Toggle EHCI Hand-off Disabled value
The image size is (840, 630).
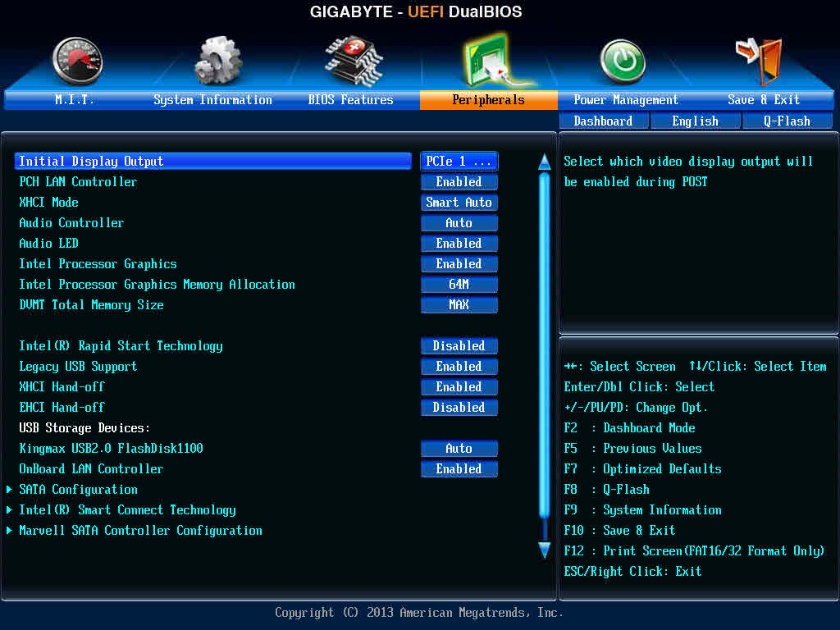(x=459, y=408)
